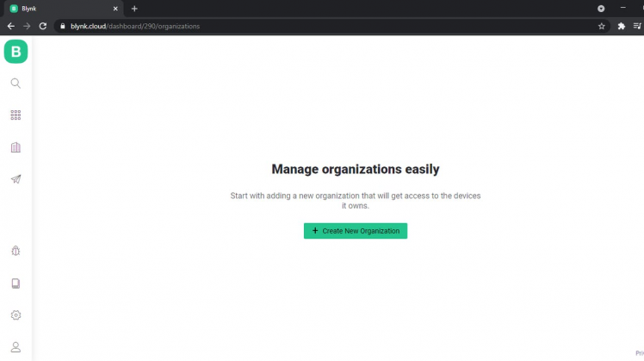Open the devices grid icon in sidebar
644x361 pixels.
pos(15,115)
